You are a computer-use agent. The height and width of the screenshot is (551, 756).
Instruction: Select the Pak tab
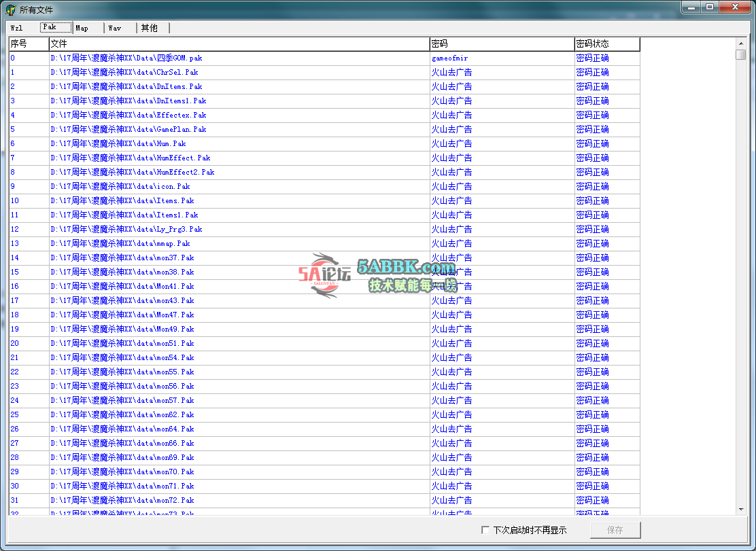tap(56, 27)
